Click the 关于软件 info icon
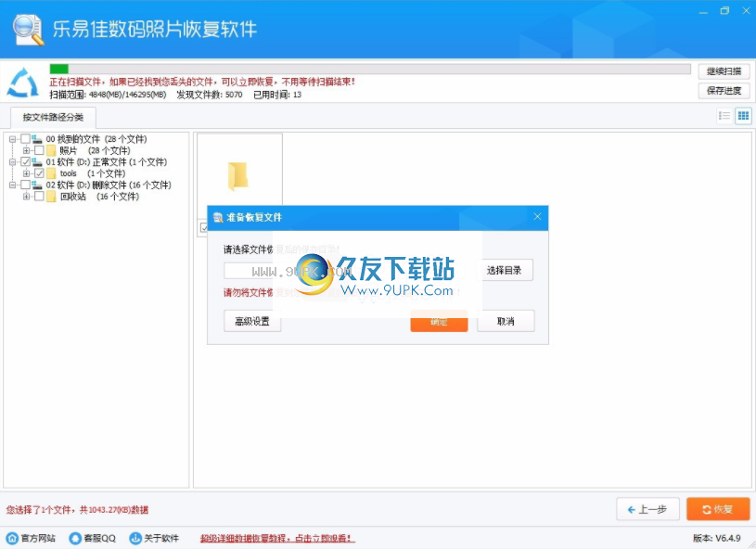Screen dimensions: 756x549 pyautogui.click(x=135, y=539)
